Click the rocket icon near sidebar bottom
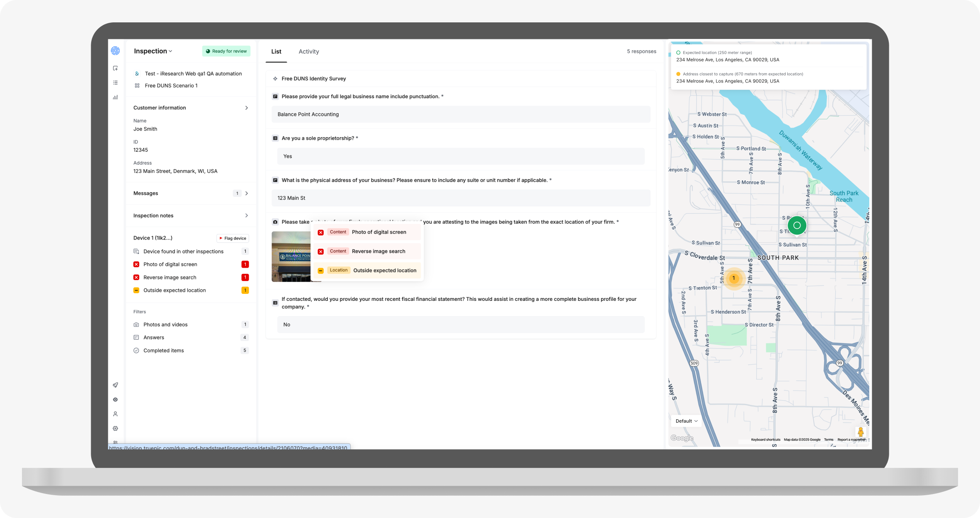The width and height of the screenshot is (980, 518). coord(116,385)
